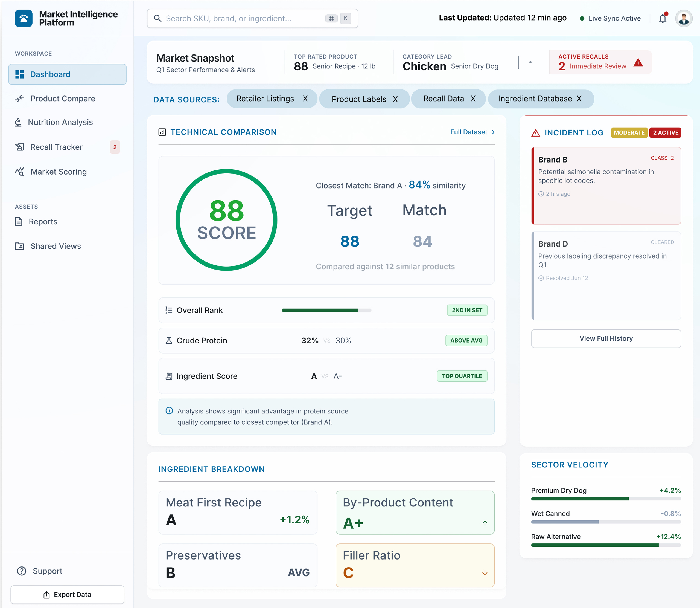Click the Incident Log warning icon
Screen dimensions: 700x608
[536, 133]
